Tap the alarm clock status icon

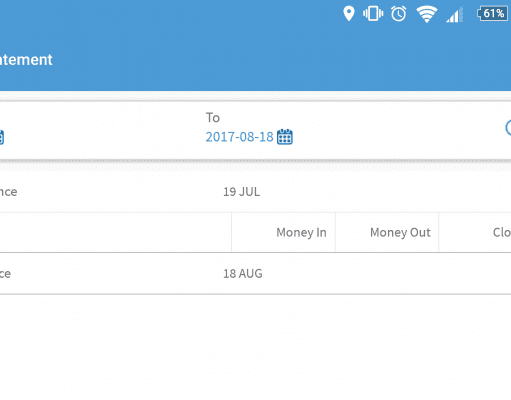pyautogui.click(x=399, y=14)
